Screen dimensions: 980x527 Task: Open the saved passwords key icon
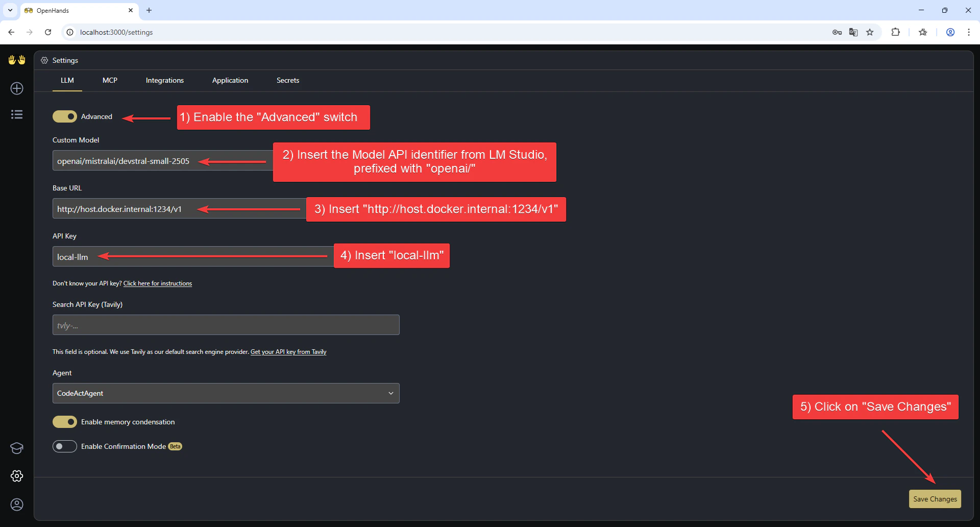pyautogui.click(x=837, y=32)
